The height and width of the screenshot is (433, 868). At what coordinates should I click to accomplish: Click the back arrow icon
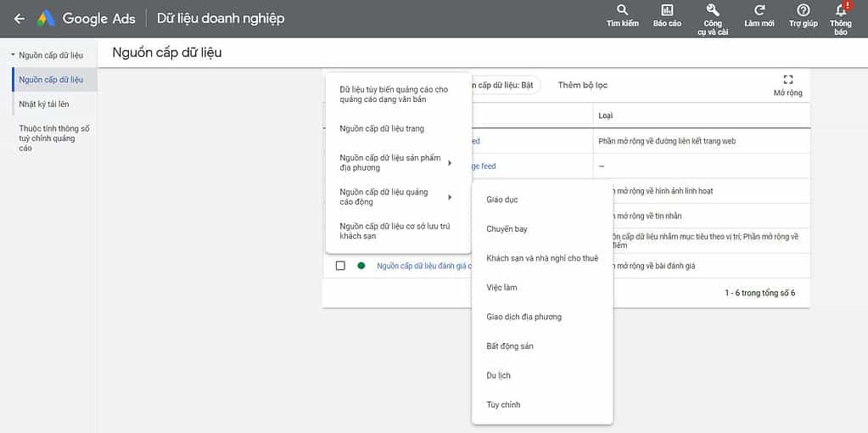click(20, 19)
